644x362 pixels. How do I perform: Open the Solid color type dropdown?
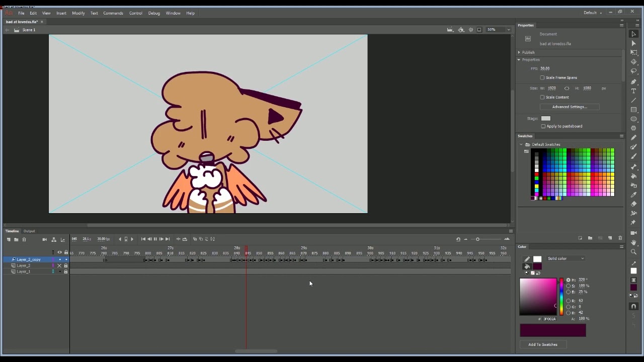click(566, 258)
